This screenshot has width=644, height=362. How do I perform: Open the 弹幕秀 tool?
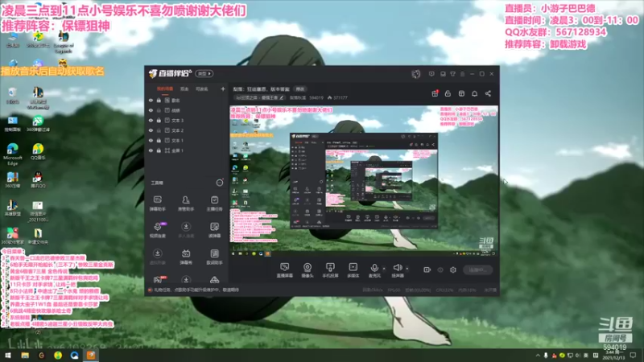click(186, 257)
